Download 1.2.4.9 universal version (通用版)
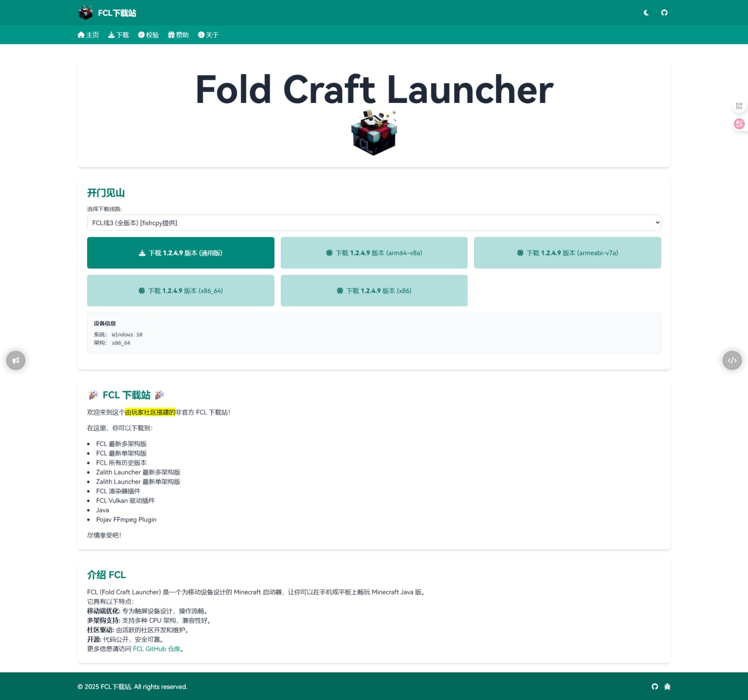The image size is (748, 700). 180,253
